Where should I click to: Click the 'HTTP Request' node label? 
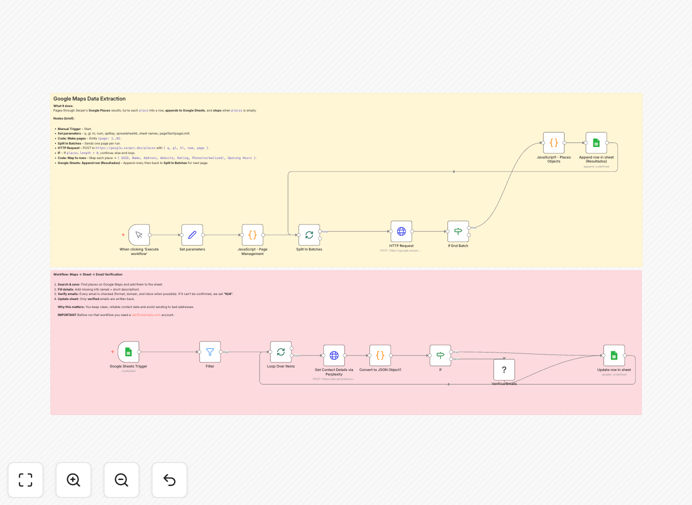pyautogui.click(x=401, y=246)
